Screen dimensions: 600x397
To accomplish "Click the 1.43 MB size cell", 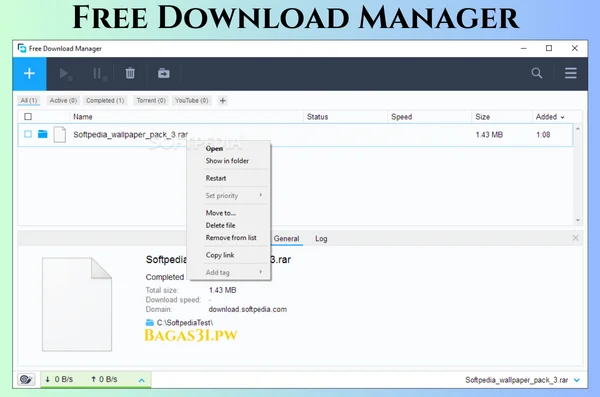I will (x=489, y=135).
